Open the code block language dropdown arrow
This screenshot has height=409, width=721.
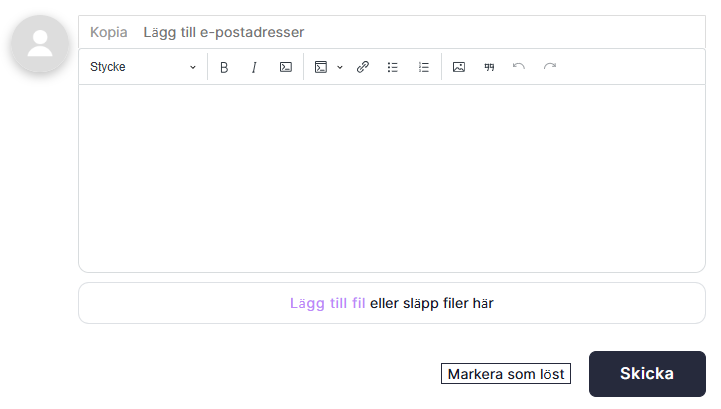pos(340,67)
